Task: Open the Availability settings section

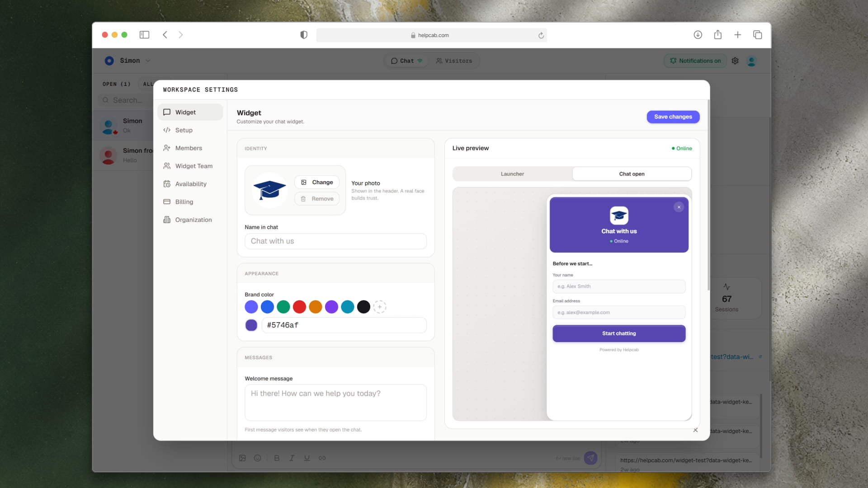Action: (190, 184)
